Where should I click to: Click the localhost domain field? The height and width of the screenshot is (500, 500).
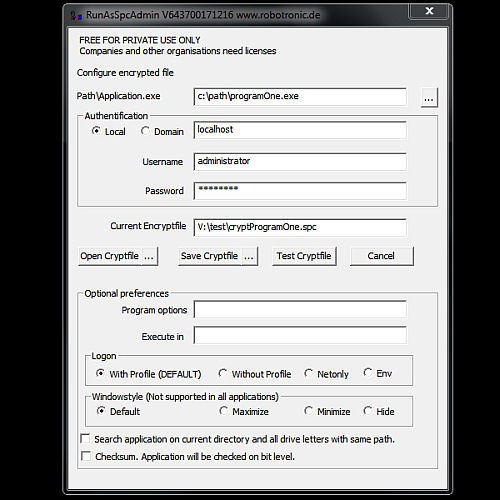pos(300,130)
